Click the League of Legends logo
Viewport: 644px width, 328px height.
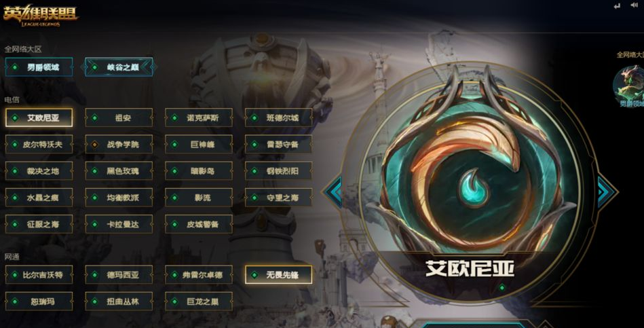pos(40,15)
